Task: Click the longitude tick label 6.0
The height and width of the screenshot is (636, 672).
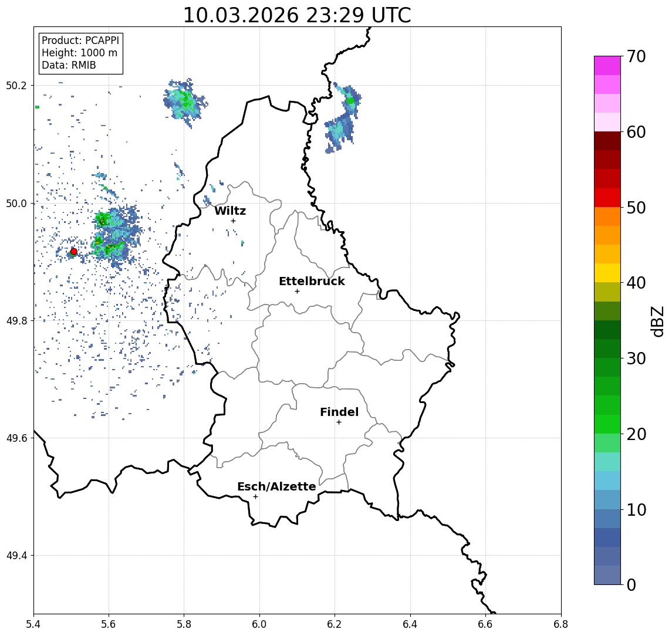Action: click(x=259, y=624)
